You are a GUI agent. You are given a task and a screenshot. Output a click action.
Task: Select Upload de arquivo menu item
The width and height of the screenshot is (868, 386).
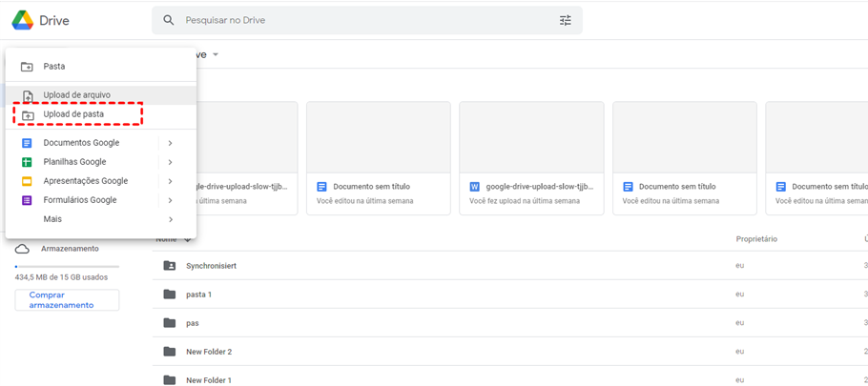pyautogui.click(x=76, y=95)
